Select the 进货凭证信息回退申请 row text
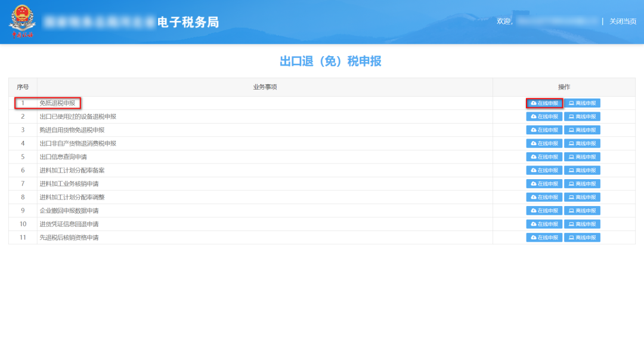The image size is (644, 363). click(69, 224)
